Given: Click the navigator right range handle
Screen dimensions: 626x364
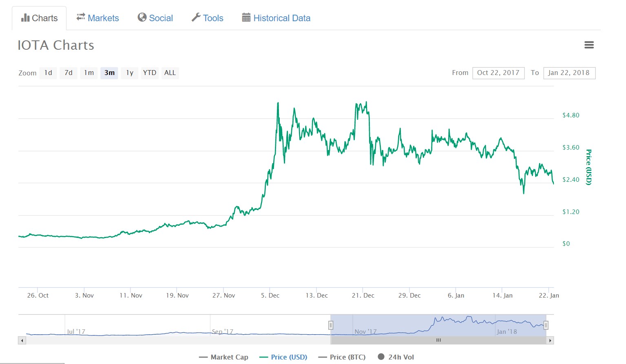Looking at the screenshot, I should [546, 325].
